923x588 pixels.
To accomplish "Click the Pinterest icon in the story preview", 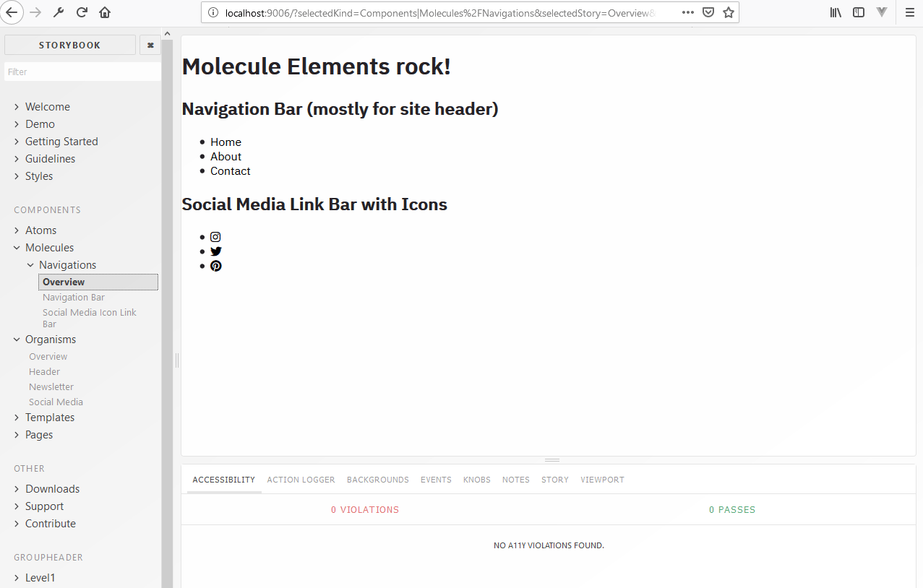I will [x=215, y=265].
